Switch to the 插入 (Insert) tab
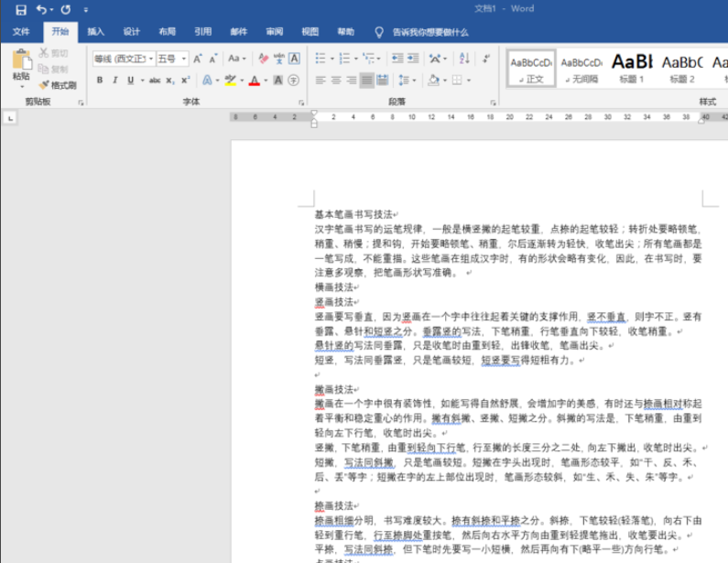728x563 pixels. click(95, 32)
